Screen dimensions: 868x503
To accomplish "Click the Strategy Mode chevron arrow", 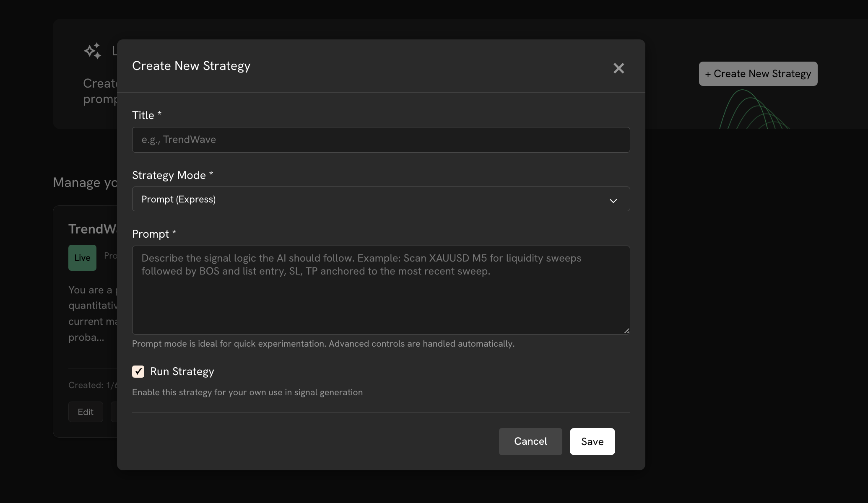I will point(613,201).
